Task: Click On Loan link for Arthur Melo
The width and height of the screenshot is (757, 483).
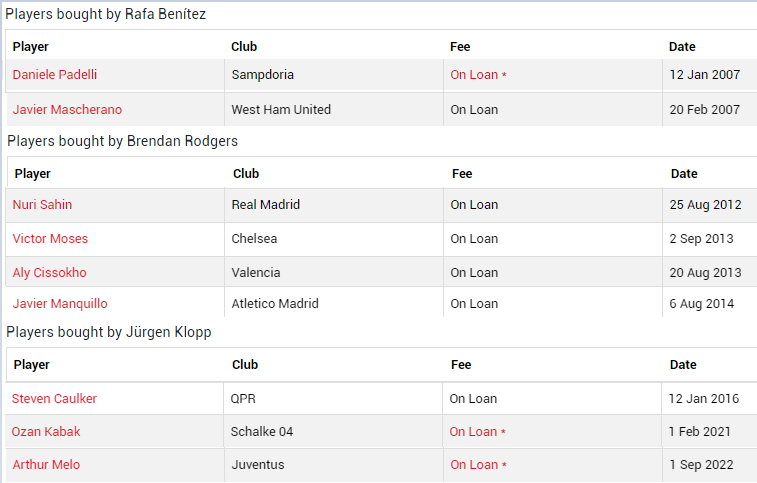Action: coord(478,464)
